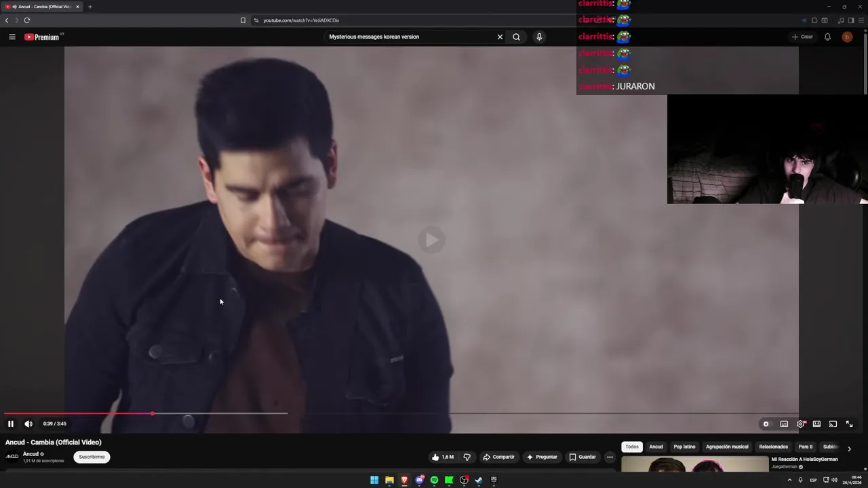Open the three-dot more actions menu
This screenshot has width=868, height=488.
point(610,457)
